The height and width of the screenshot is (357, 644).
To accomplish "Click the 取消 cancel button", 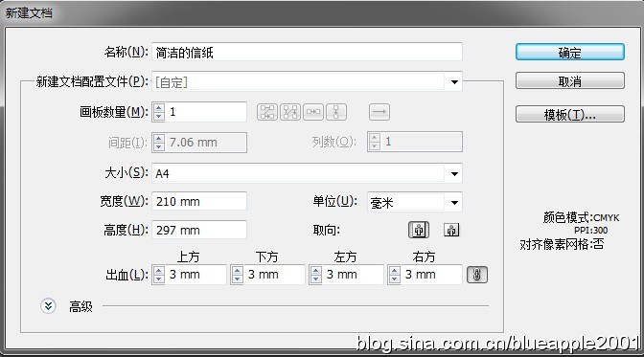I will (x=570, y=80).
